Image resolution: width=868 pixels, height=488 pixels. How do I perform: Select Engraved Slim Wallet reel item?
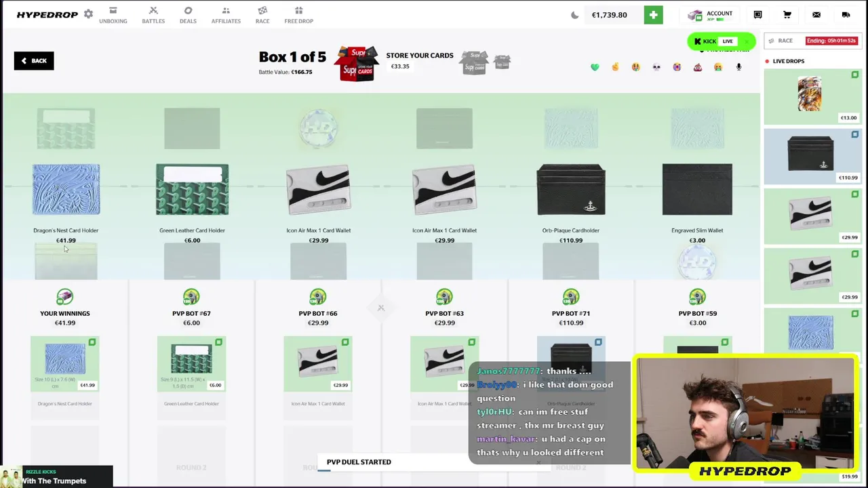click(x=697, y=190)
